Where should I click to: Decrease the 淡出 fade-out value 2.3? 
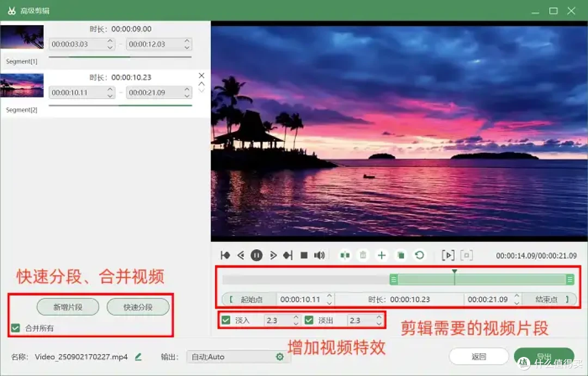(379, 324)
